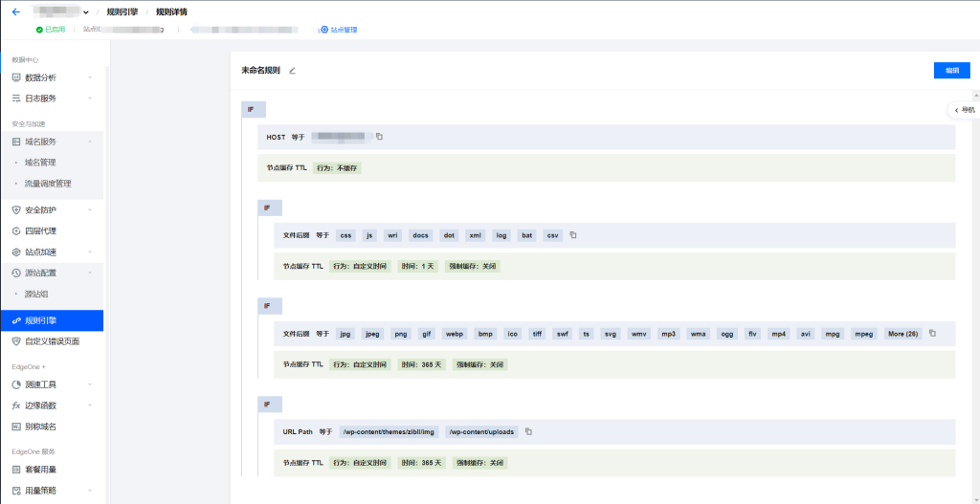The height and width of the screenshot is (504, 980).
Task: Collapse the 域名服务 sidebar section
Action: (x=90, y=142)
